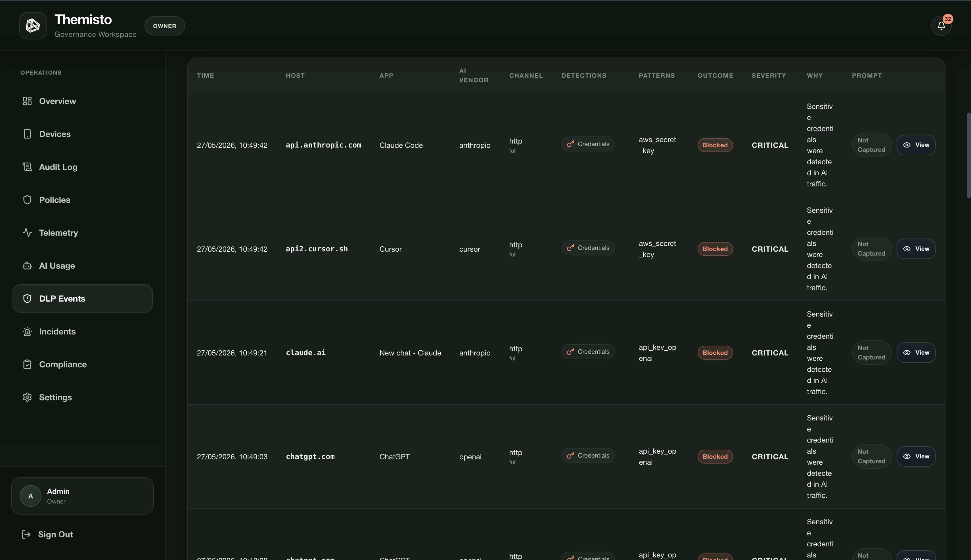Go to AI Usage page
The height and width of the screenshot is (560, 971).
(82, 266)
